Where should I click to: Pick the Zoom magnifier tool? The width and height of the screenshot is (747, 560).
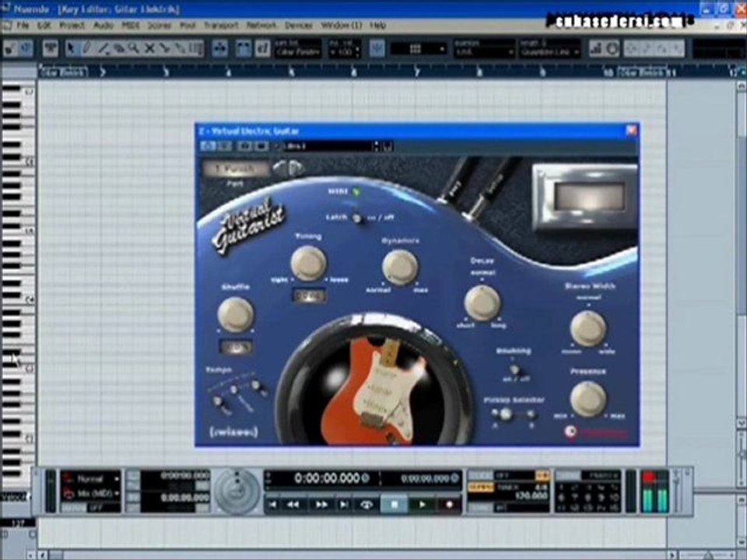[x=134, y=48]
